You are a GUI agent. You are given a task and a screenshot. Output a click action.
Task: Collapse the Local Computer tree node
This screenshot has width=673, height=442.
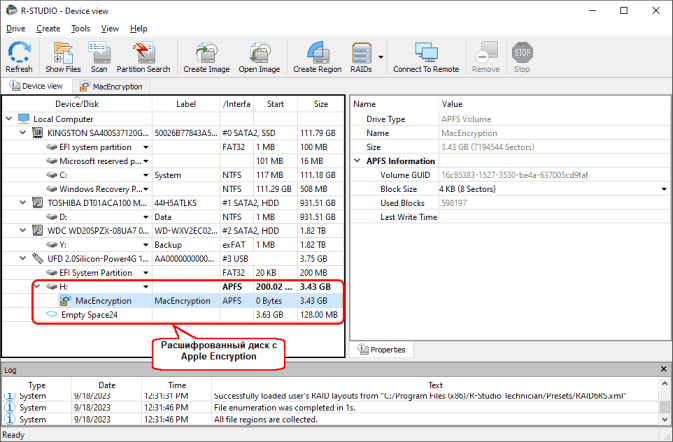click(x=9, y=118)
